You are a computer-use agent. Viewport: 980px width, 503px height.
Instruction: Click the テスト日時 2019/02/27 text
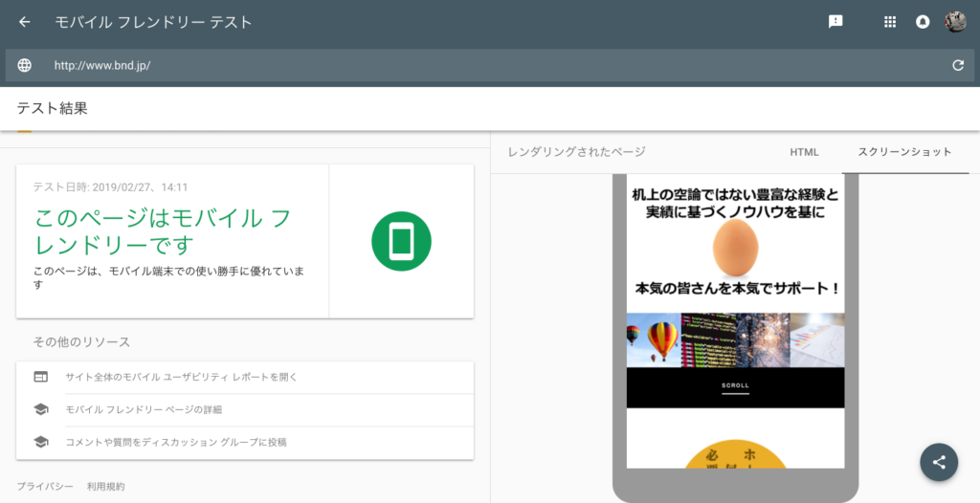pyautogui.click(x=110, y=186)
